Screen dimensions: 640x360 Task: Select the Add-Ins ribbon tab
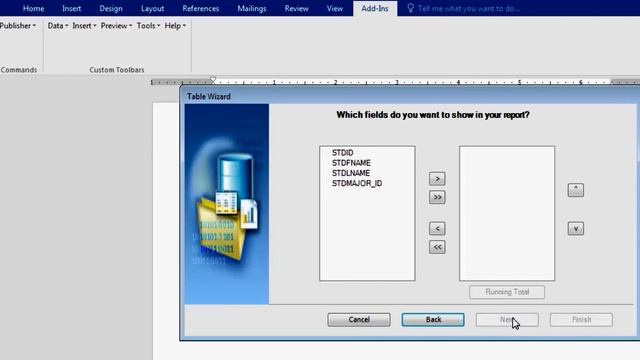tap(375, 8)
